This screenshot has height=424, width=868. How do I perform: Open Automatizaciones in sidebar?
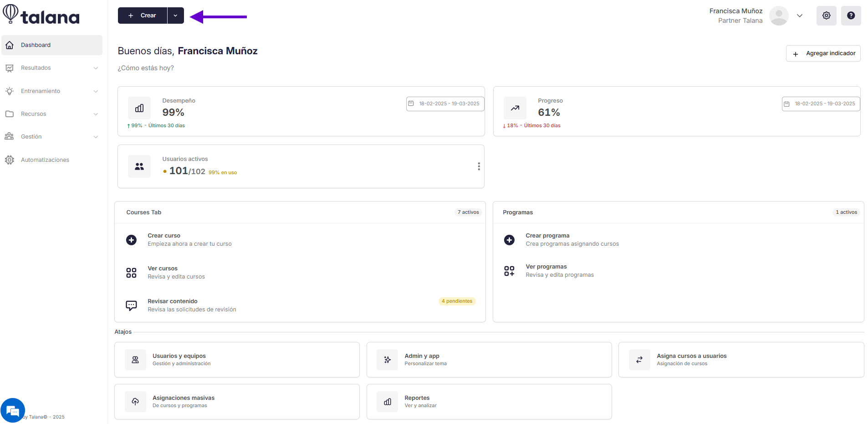pos(52,160)
